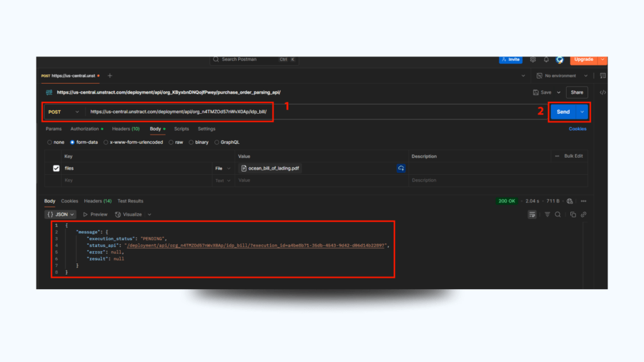This screenshot has width=644, height=362.
Task: Open the JSON response format dropdown
Action: (x=60, y=214)
